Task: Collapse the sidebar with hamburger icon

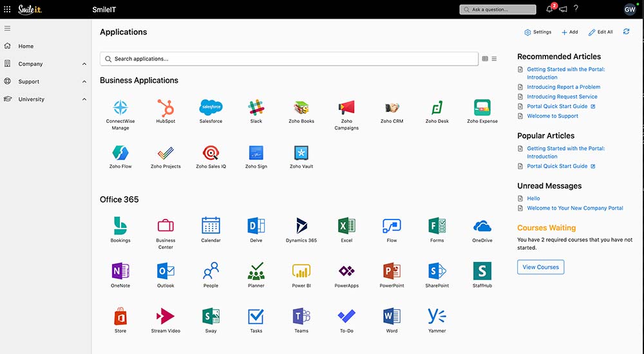Action: [x=7, y=28]
